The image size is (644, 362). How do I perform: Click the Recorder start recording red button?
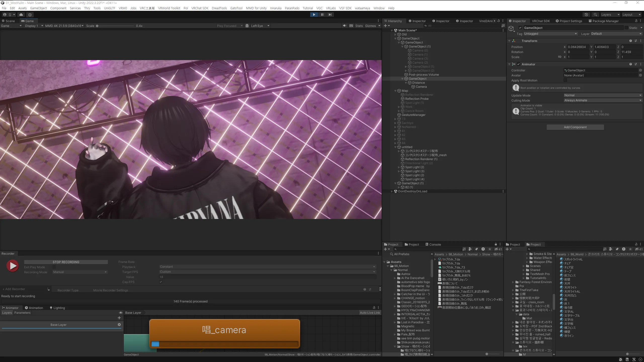12,266
